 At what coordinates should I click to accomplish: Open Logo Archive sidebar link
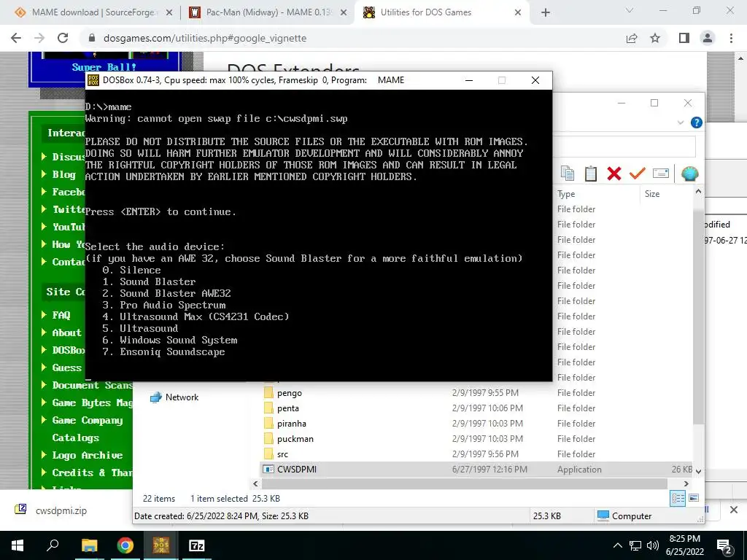88,455
